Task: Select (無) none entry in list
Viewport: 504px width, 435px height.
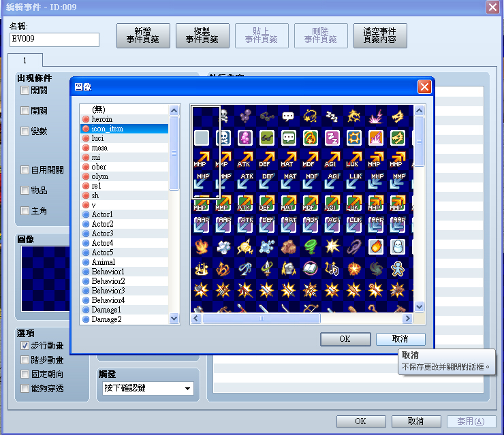Action: 124,110
